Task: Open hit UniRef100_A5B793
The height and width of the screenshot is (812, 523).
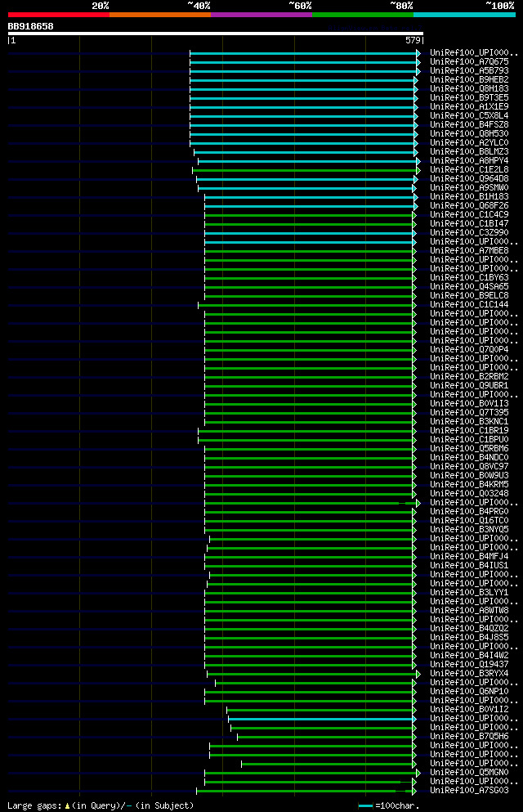Action: (469, 71)
